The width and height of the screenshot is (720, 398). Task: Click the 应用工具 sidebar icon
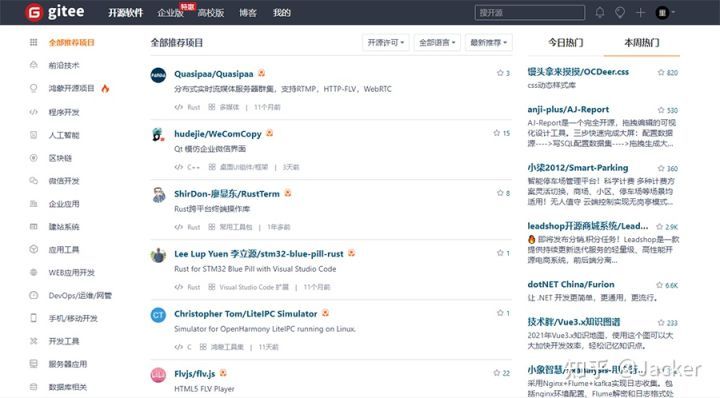coord(34,249)
